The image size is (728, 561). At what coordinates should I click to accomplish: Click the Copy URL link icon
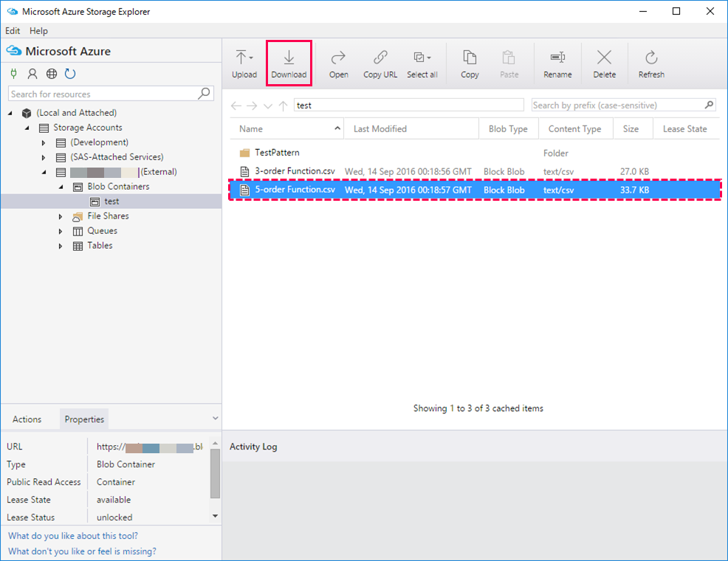click(x=380, y=58)
